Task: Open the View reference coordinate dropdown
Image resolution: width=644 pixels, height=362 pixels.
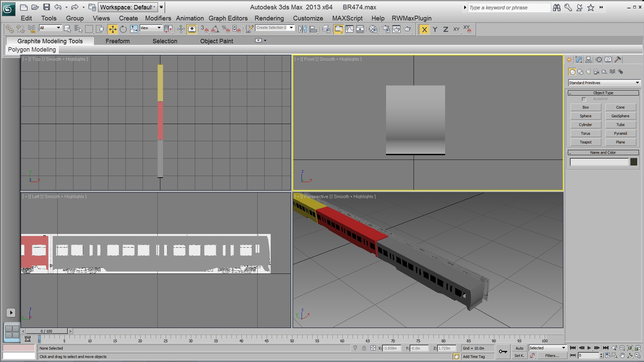Action: (151, 28)
